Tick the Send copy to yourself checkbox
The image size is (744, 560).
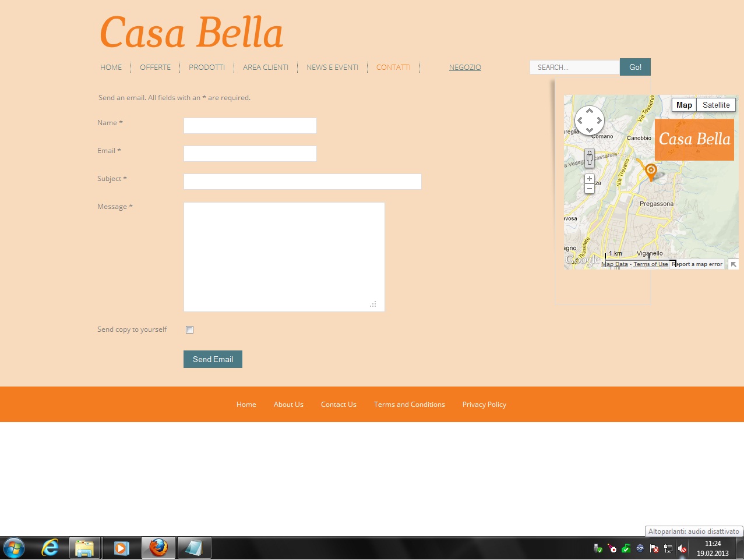pyautogui.click(x=189, y=330)
